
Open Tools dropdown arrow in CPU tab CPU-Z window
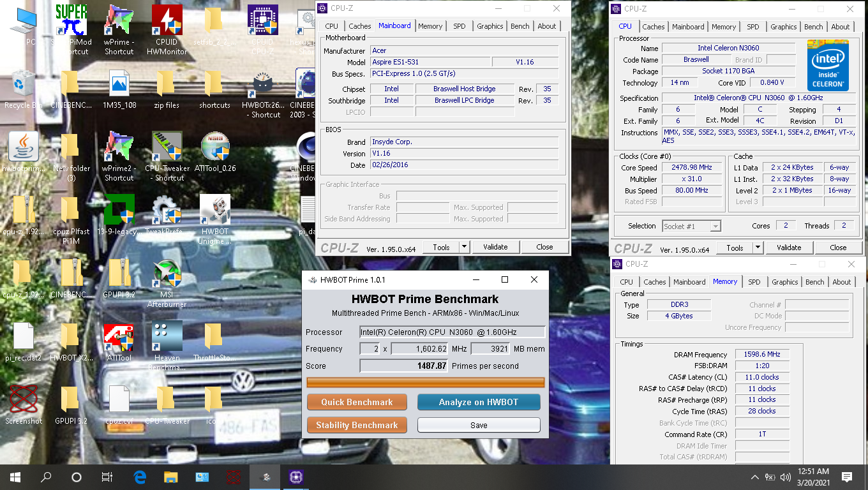click(758, 248)
